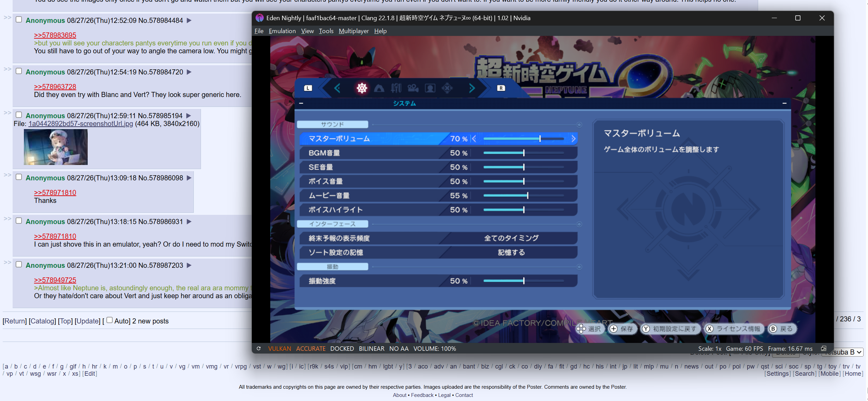Screen dimensions: 868x401
Task: Toggle DOCKED mode in Eden status bar
Action: point(342,348)
